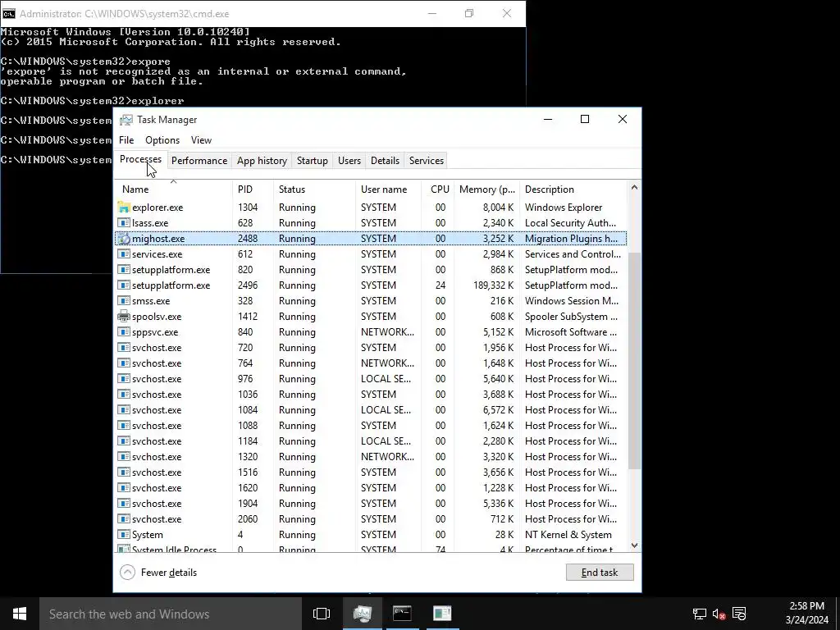Open the File menu
The width and height of the screenshot is (840, 630).
126,139
